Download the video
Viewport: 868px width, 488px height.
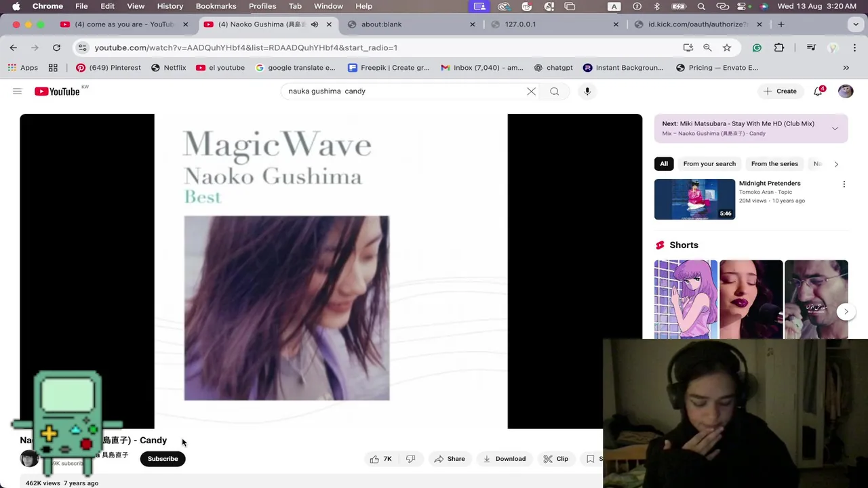pos(505,459)
